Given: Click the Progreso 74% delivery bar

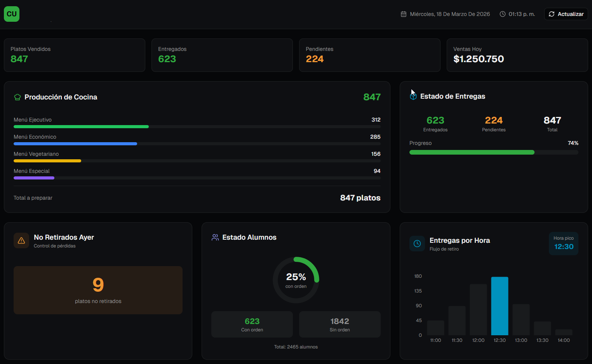Looking at the screenshot, I should pos(494,152).
